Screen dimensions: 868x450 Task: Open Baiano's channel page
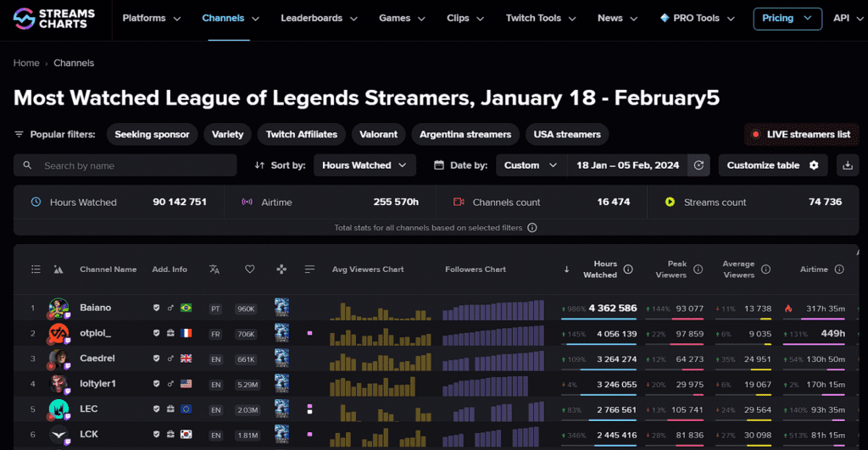[x=95, y=308]
